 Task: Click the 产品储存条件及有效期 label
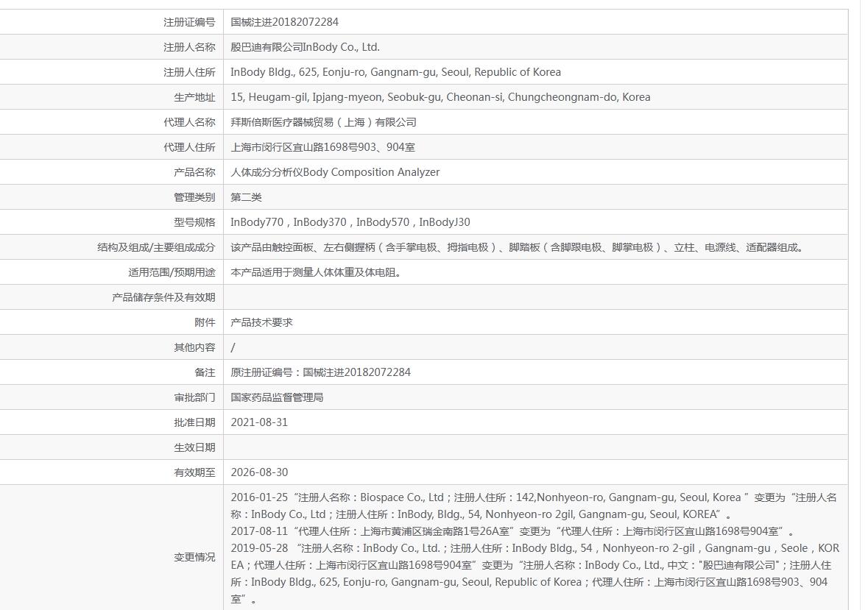click(x=163, y=297)
